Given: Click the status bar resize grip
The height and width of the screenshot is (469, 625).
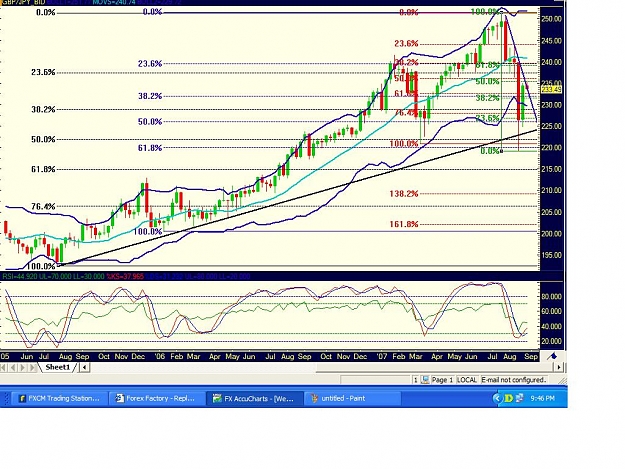Looking at the screenshot, I should tap(561, 381).
